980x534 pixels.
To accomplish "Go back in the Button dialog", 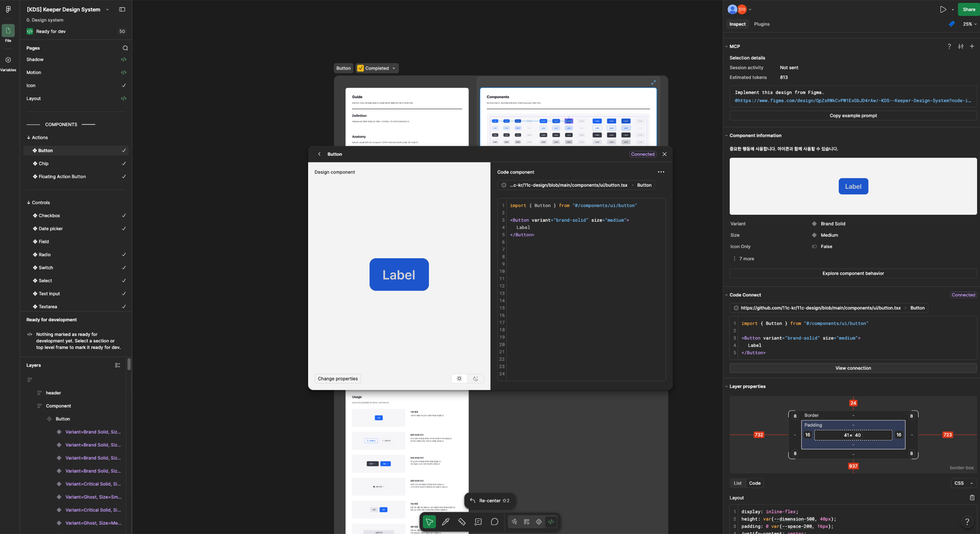I will coord(320,154).
